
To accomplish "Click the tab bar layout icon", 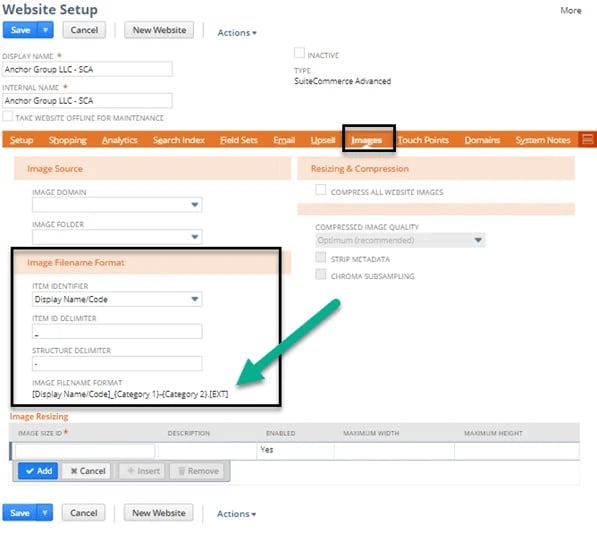I will (x=587, y=139).
